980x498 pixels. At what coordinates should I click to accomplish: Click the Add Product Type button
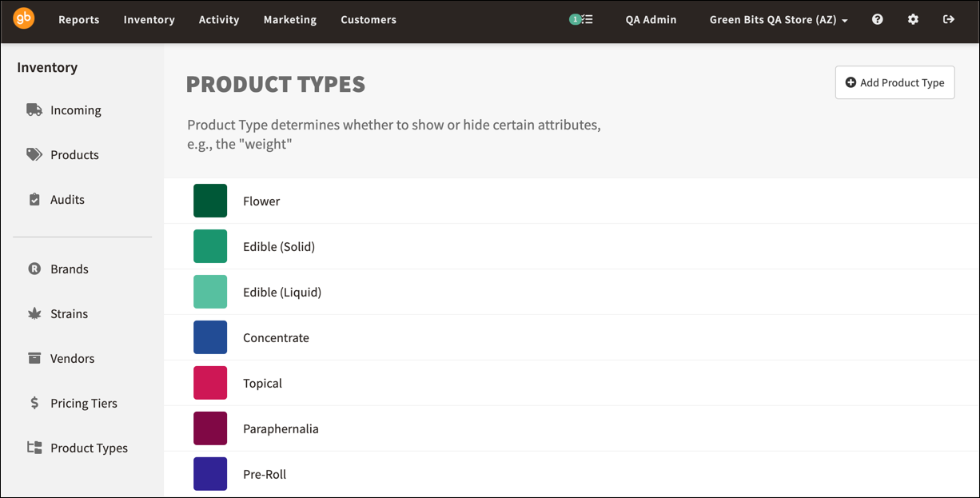895,82
